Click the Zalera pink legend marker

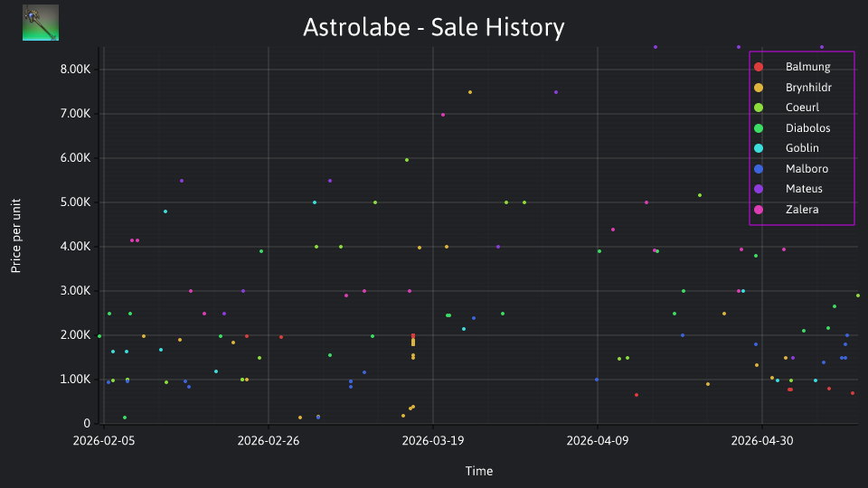click(759, 209)
